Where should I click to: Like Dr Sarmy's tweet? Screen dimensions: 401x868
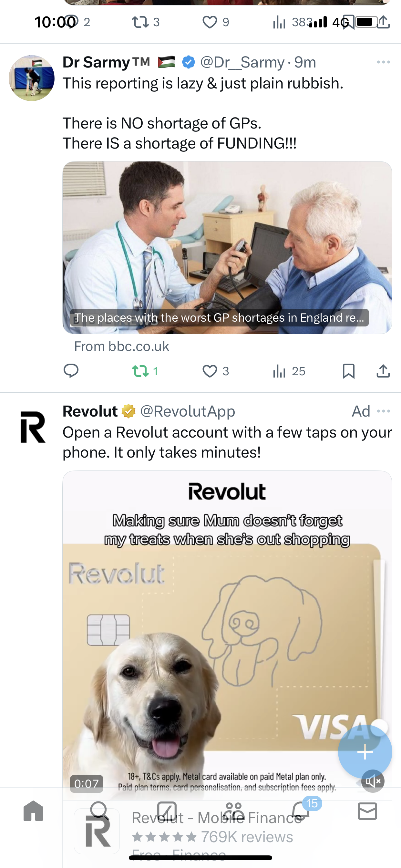click(x=216, y=371)
